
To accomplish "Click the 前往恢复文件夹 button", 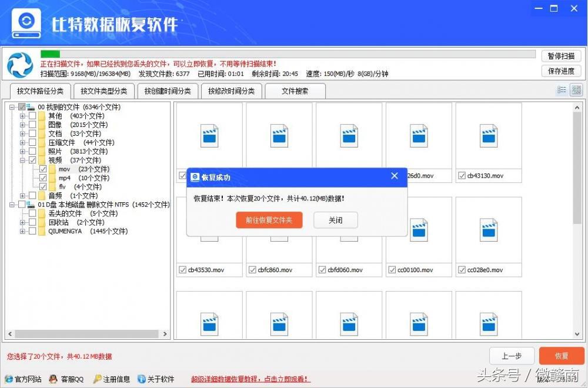I will (269, 220).
